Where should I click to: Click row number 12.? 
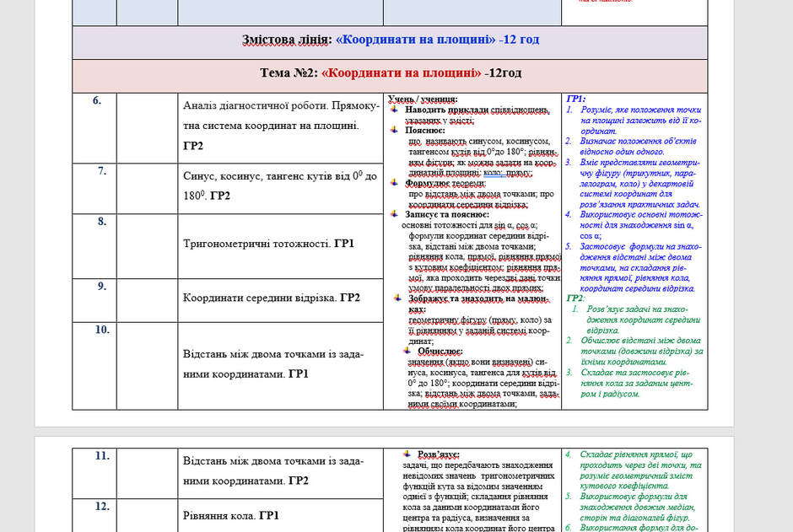coord(102,506)
